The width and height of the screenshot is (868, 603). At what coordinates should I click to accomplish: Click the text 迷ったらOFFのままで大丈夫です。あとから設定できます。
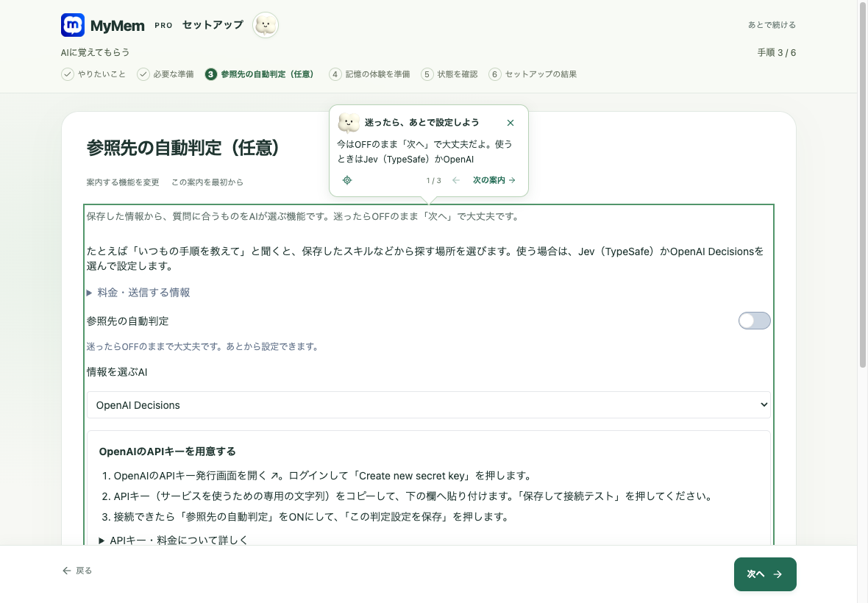[x=203, y=347]
